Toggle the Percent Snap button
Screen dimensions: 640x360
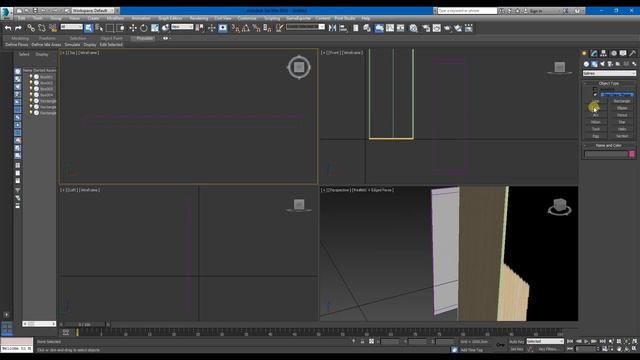coord(256,28)
